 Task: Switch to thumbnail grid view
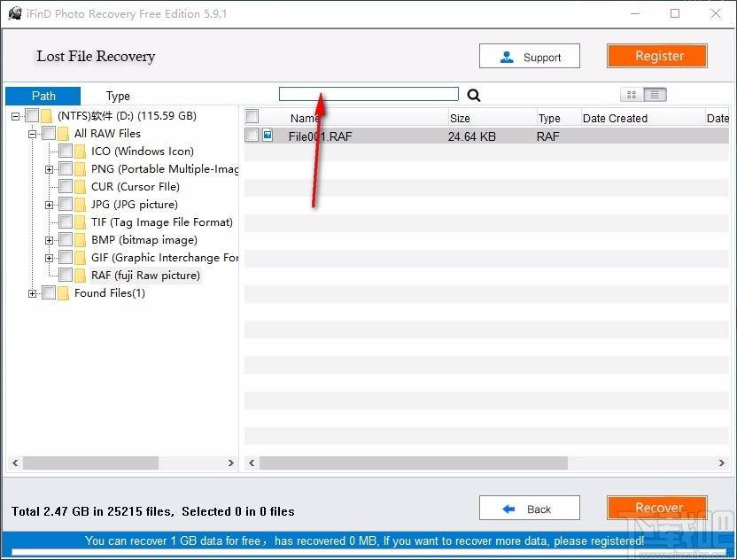pyautogui.click(x=632, y=95)
